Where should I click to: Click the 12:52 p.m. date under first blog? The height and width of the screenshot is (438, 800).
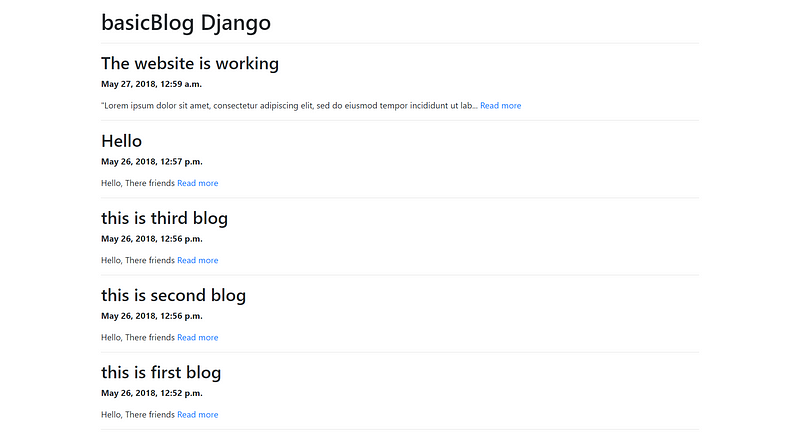tap(151, 393)
